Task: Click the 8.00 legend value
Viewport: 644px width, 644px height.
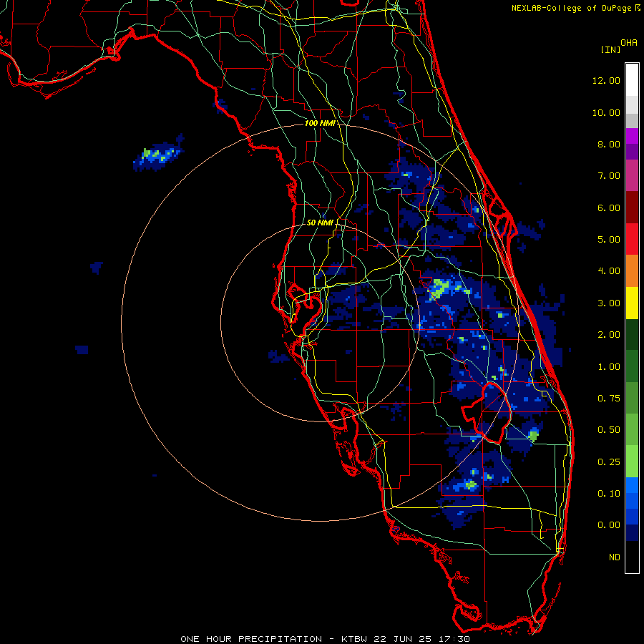Action: point(609,144)
